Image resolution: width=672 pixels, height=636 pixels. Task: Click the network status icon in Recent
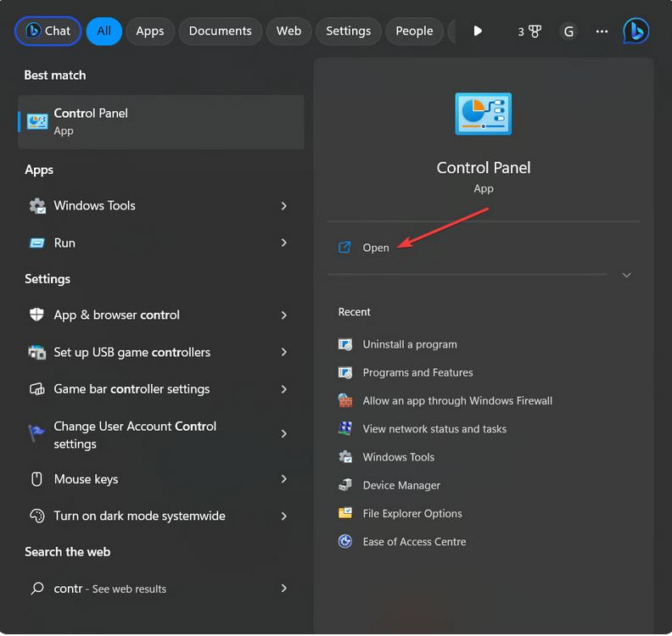pos(345,428)
